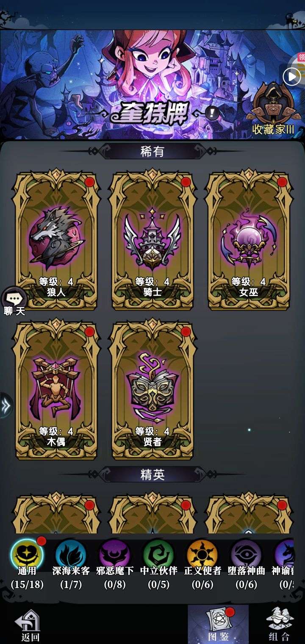Image resolution: width=305 pixels, height=644 pixels.
Task: Open the 狼人 werewolf card
Action: (x=56, y=240)
